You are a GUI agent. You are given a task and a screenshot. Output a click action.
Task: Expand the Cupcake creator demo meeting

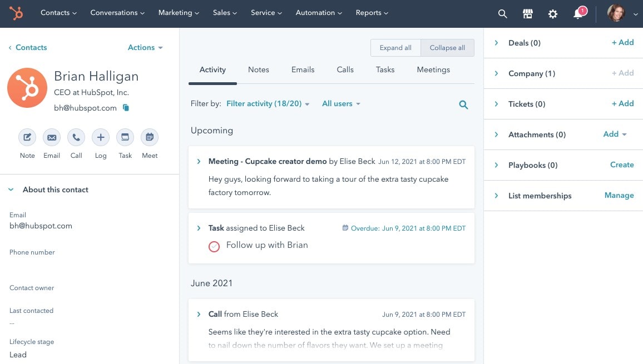pyautogui.click(x=199, y=162)
